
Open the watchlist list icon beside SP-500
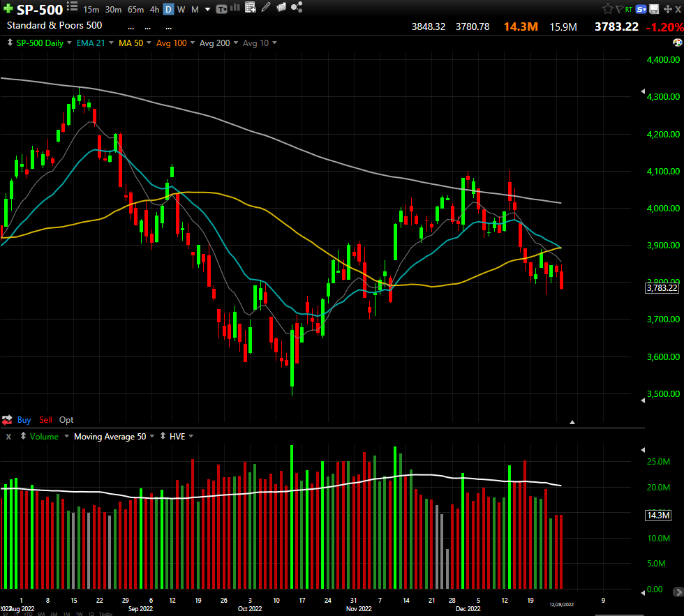pyautogui.click(x=73, y=6)
